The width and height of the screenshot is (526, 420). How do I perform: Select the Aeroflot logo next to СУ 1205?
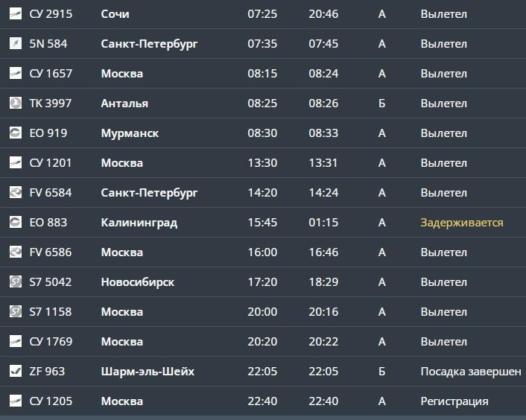point(16,401)
